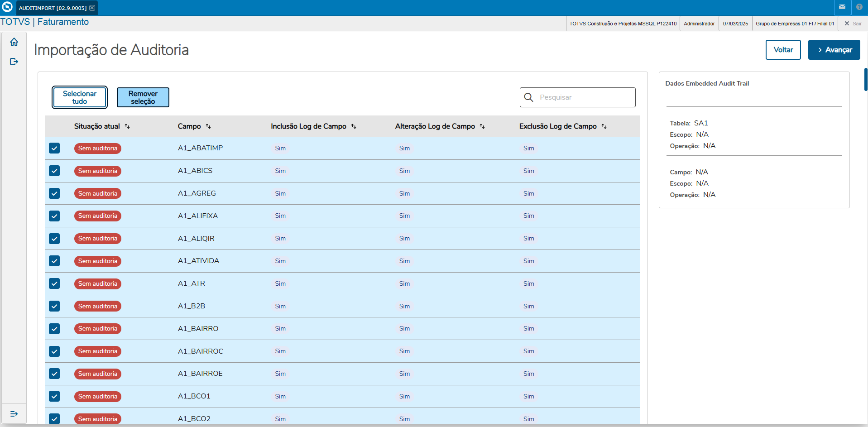
Task: Click Dados Embedded Audit Trail heading
Action: click(x=707, y=83)
